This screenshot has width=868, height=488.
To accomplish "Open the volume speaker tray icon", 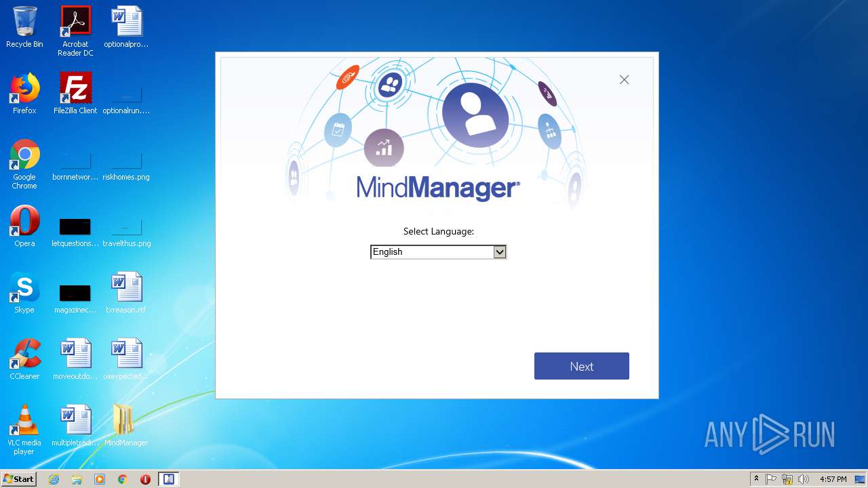I will click(804, 479).
